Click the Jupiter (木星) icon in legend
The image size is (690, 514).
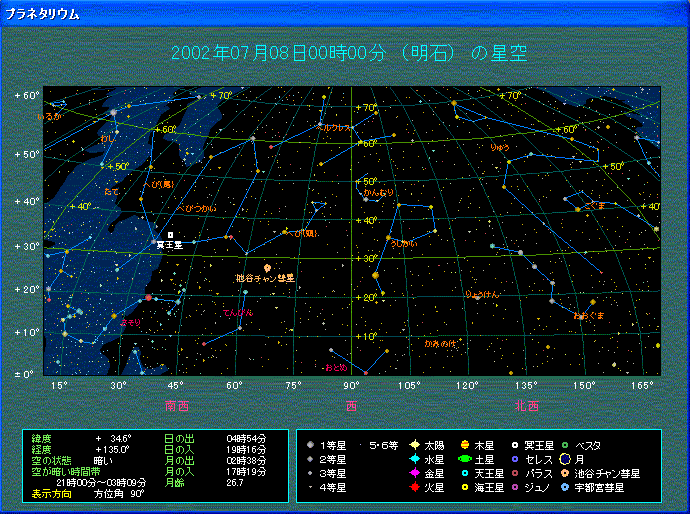465,445
